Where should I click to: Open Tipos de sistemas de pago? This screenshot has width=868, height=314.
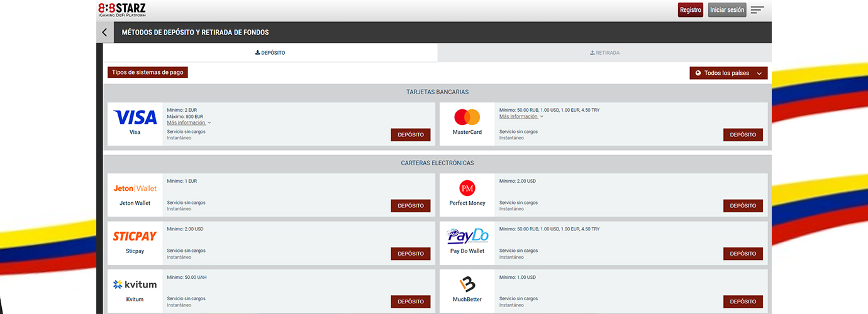(x=148, y=72)
